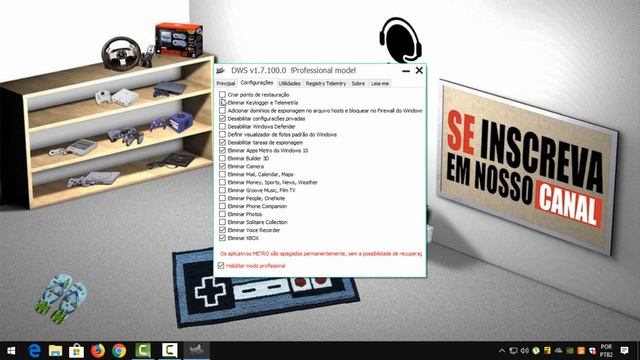Uncheck Desabilitar tareas de espionagem
Viewport: 640px width, 360px height.
[222, 142]
